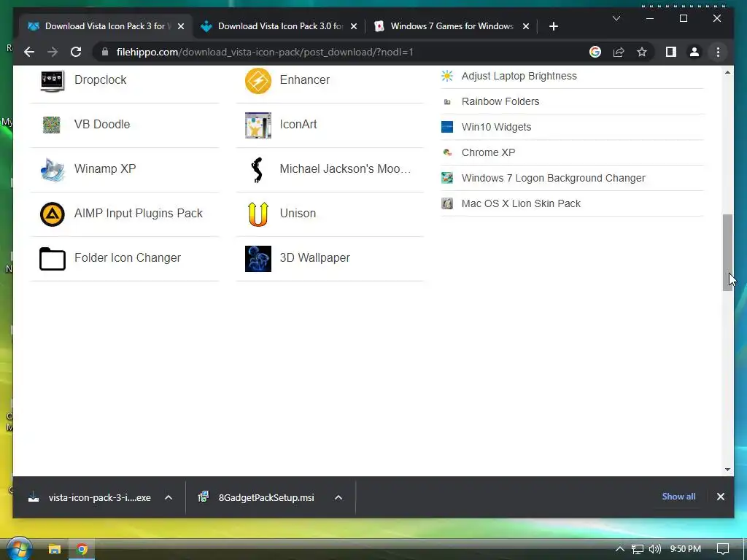Share this page from the address bar

click(619, 52)
